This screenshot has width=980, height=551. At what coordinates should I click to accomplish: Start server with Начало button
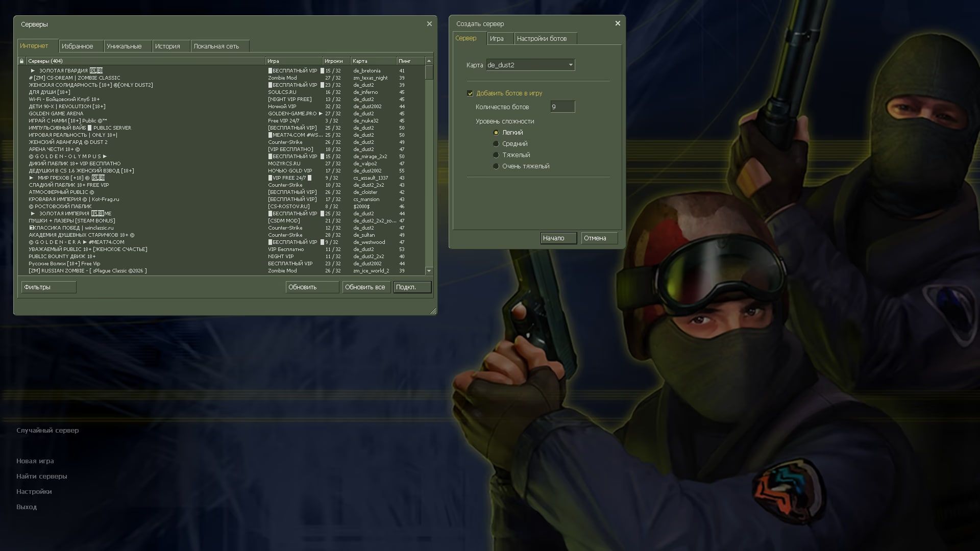click(558, 238)
